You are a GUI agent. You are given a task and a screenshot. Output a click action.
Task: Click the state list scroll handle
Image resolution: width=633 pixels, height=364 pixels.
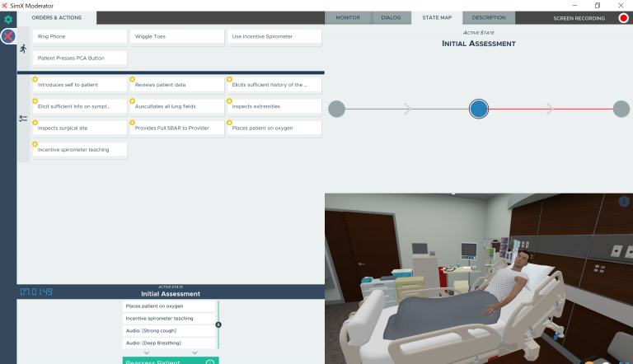point(218,324)
